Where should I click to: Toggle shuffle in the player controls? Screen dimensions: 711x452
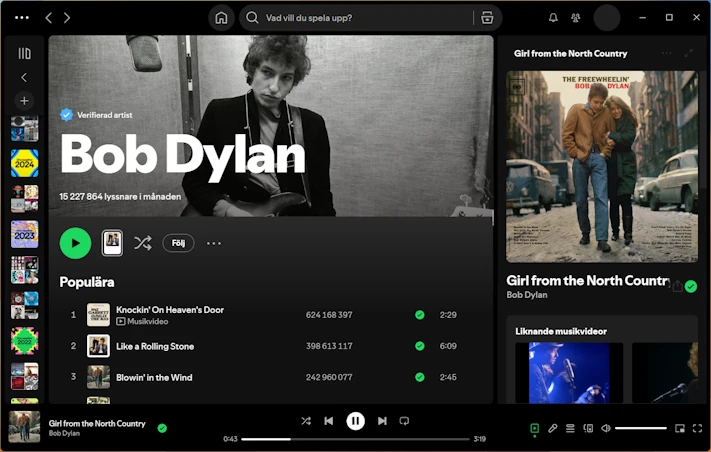[306, 421]
